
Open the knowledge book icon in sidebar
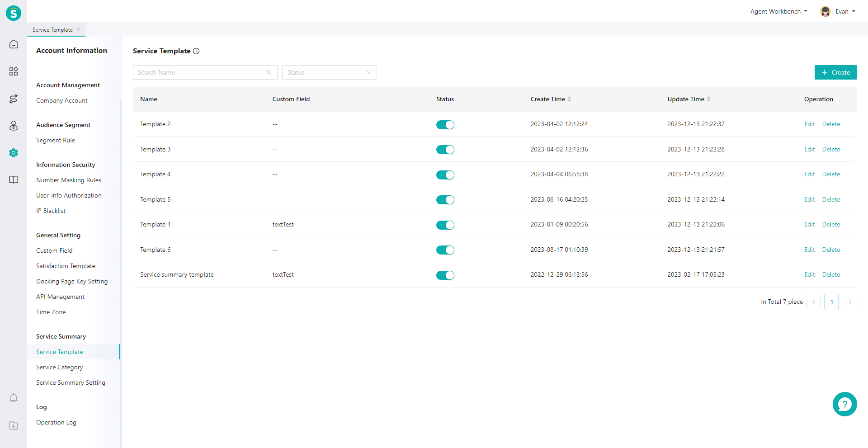point(14,180)
